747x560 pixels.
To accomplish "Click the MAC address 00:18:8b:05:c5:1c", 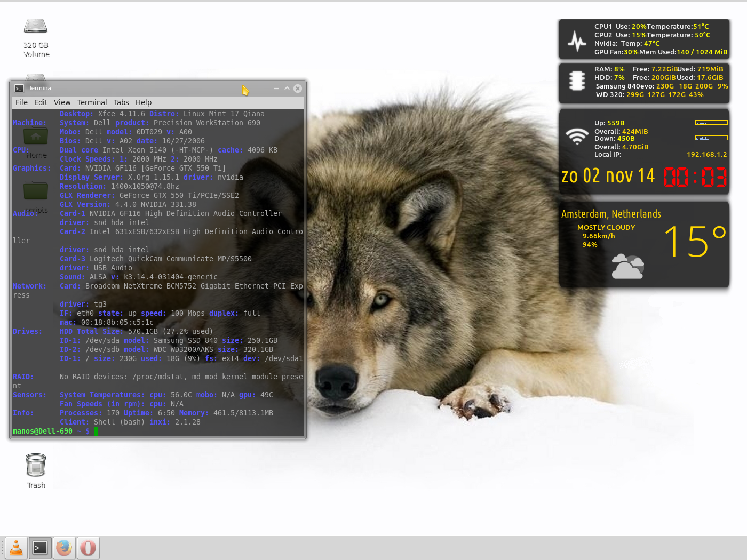I will [117, 323].
